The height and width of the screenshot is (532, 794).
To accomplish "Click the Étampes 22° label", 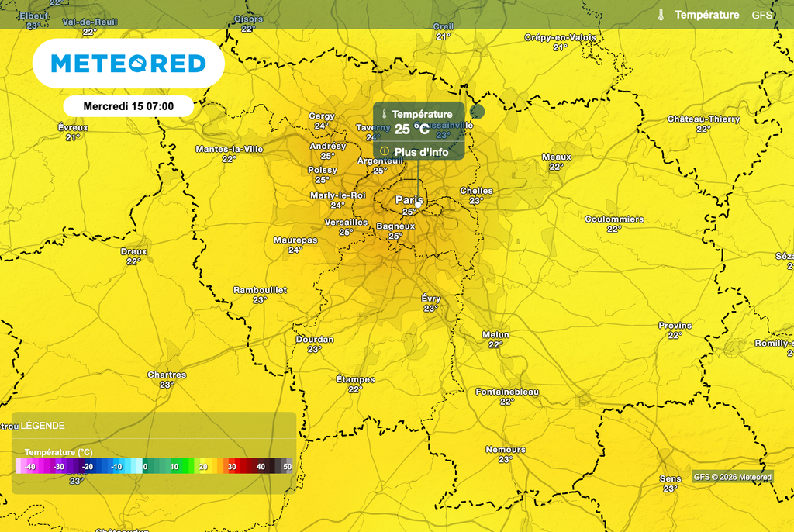I will (x=355, y=384).
